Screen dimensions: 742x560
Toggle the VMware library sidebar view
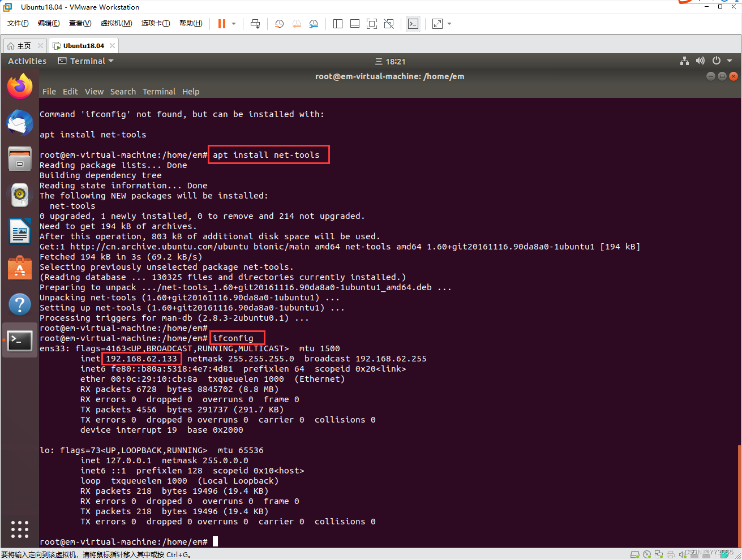[338, 24]
